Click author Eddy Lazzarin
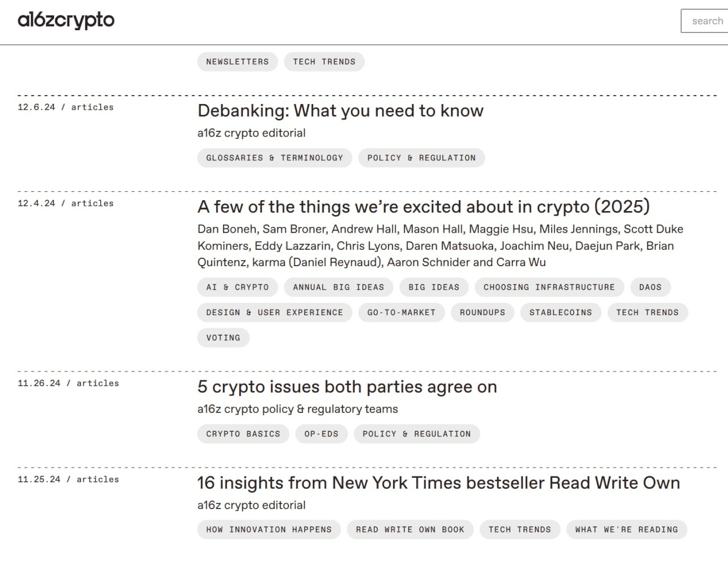Viewport: 728px width, 562px height. coord(292,246)
